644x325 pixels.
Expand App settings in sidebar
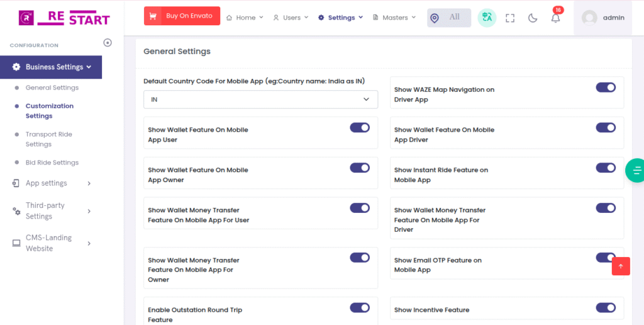(x=52, y=183)
